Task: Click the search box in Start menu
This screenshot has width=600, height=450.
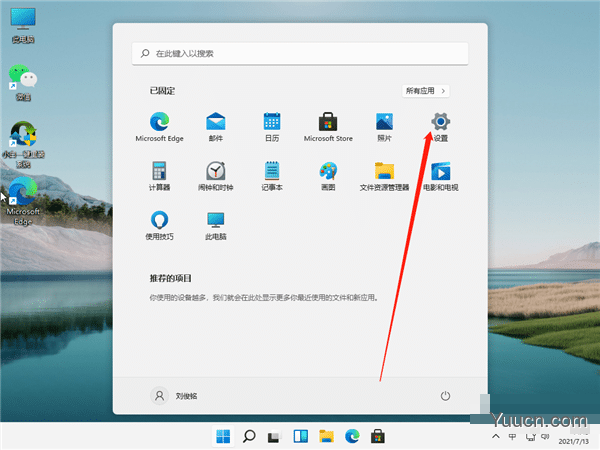Action: pos(300,54)
